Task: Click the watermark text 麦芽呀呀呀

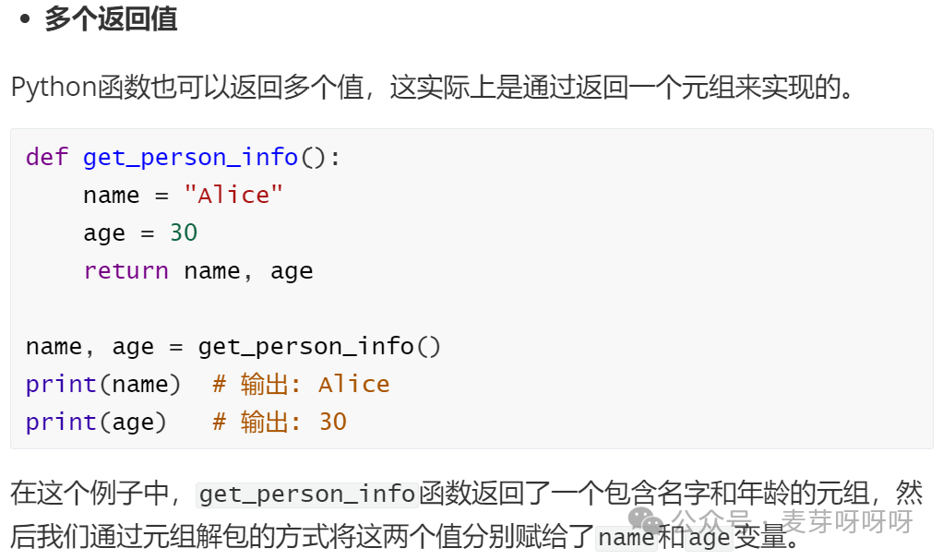Action: (x=847, y=521)
